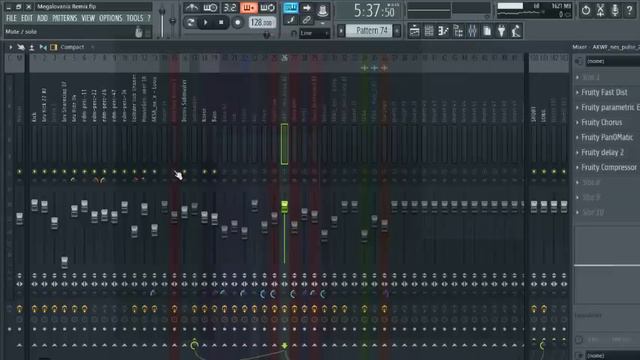Open the question mark help icon
Screen dimensions: 640x360
629,11
